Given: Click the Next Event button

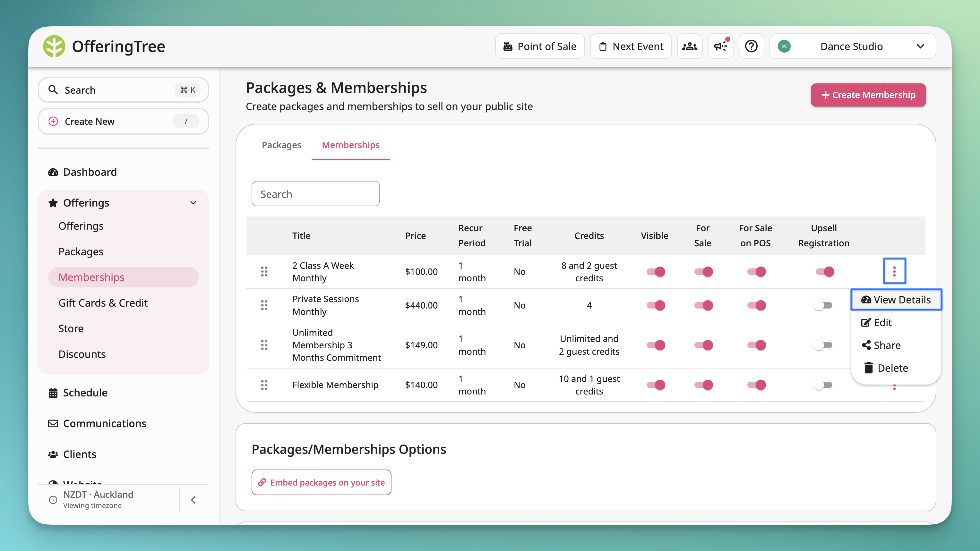Looking at the screenshot, I should coord(631,47).
